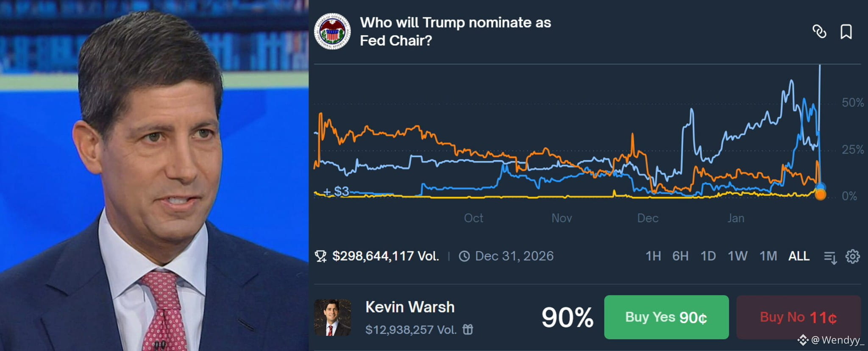Bookmark the Fed Chair market
Viewport: 868px width, 351px height.
tap(846, 32)
